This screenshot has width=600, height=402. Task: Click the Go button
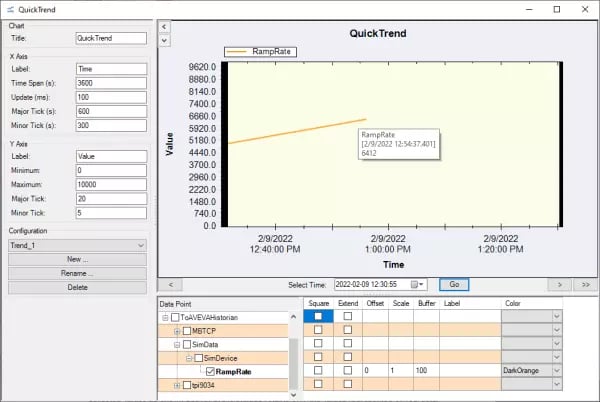coord(454,285)
